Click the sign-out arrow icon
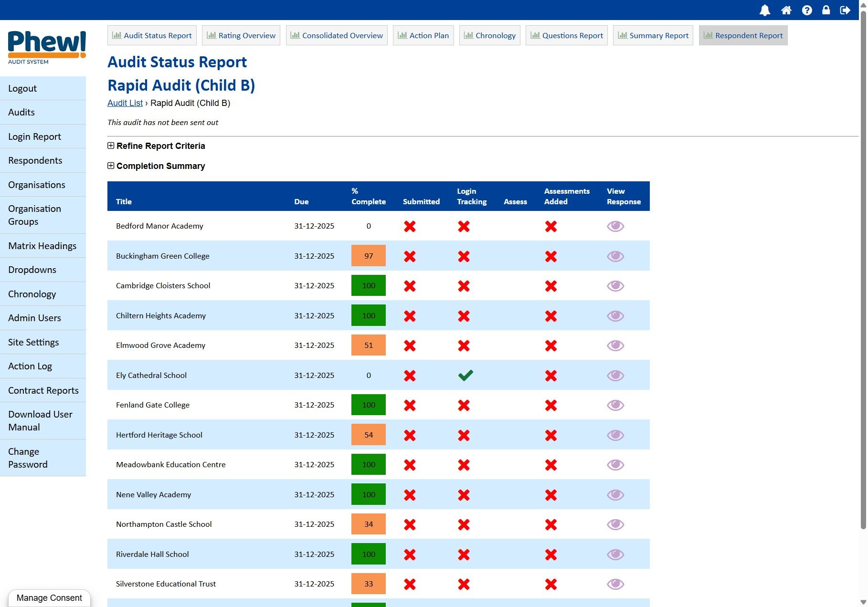 (845, 10)
